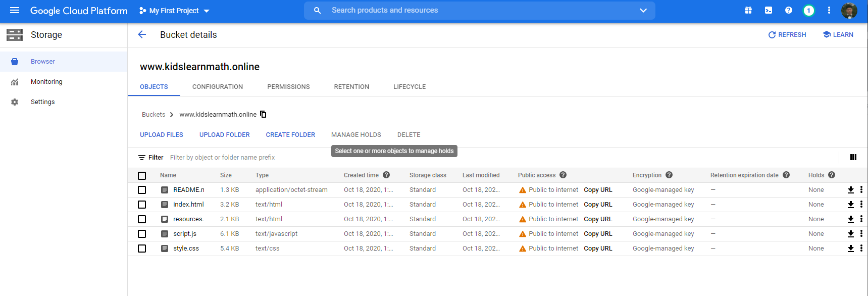Viewport: 868px width, 296px height.
Task: Sort by the Name column header
Action: coord(168,175)
